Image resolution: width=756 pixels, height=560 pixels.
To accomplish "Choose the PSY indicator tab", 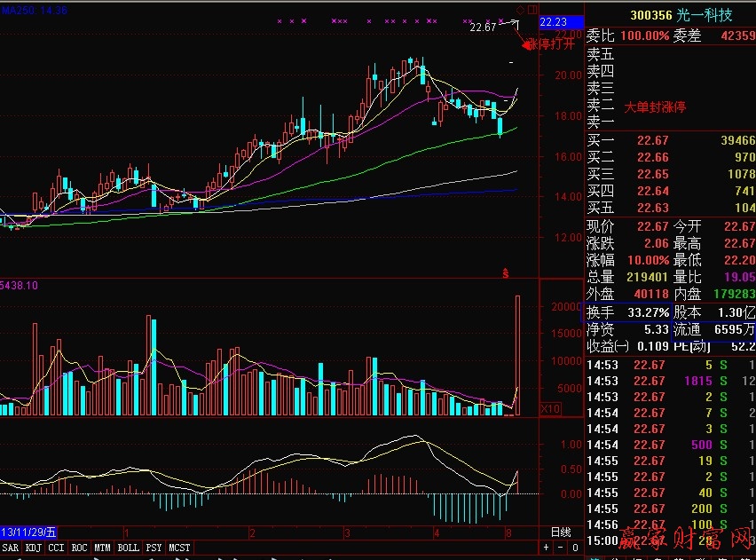I will click(x=154, y=548).
